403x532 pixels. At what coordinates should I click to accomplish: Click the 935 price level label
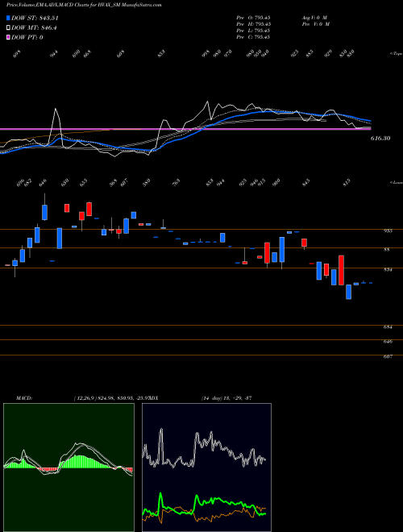(x=388, y=231)
